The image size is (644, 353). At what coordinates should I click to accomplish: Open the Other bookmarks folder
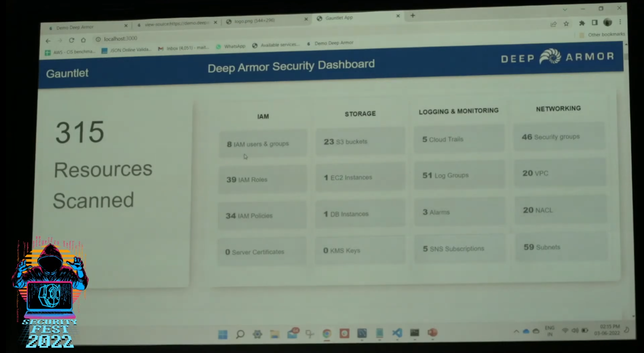[x=602, y=35]
